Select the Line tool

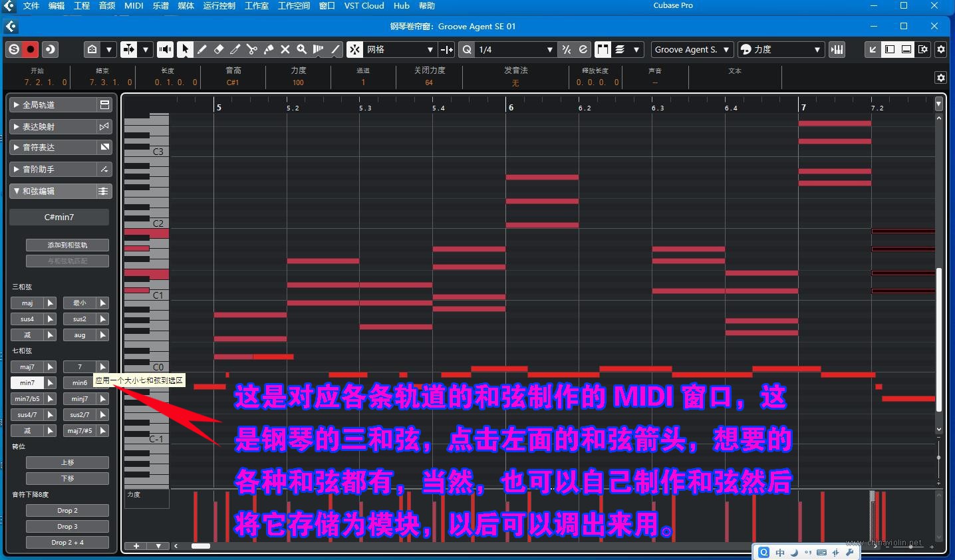[x=335, y=49]
